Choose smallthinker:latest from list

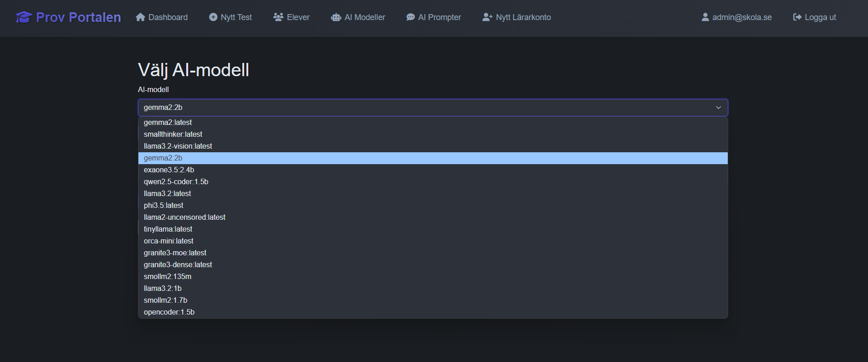tap(433, 134)
